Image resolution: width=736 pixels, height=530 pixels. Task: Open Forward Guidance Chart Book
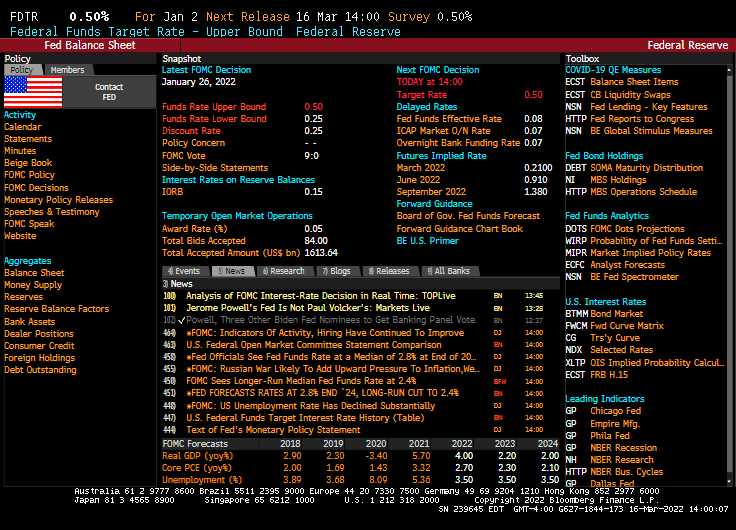[459, 229]
